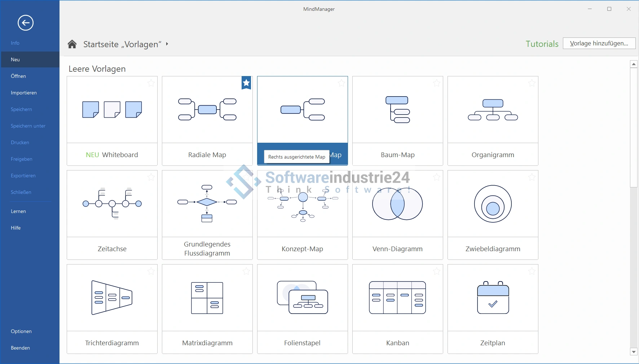Click the back arrow circle icon

26,23
